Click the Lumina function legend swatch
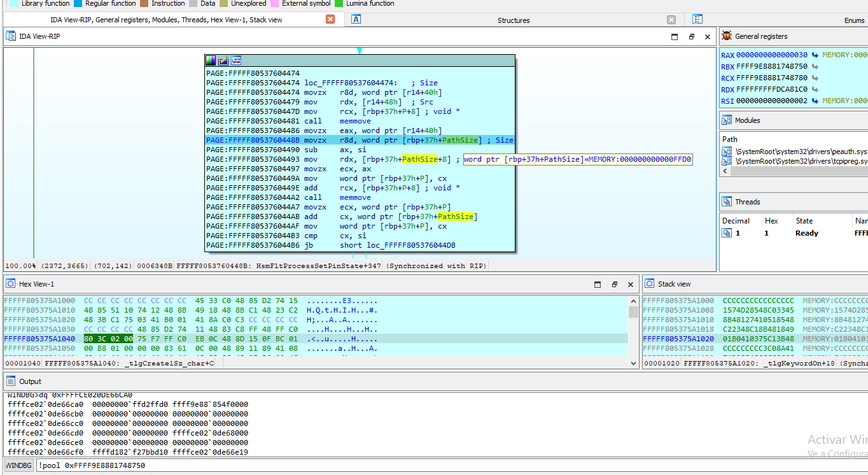868x475 pixels. click(339, 3)
